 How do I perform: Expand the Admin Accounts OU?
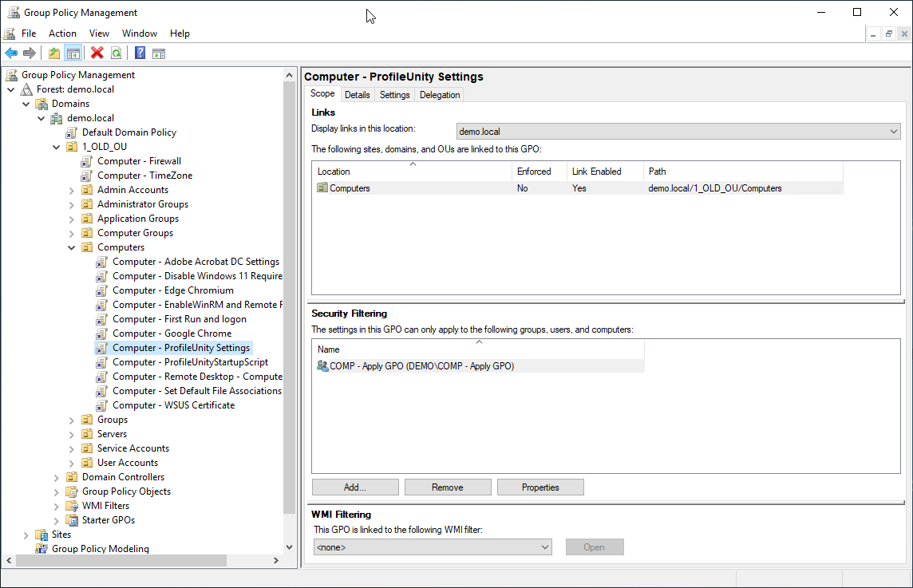(72, 191)
